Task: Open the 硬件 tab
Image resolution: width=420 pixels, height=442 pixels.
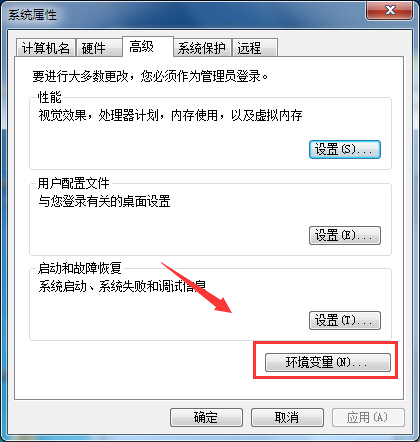Action: click(98, 48)
